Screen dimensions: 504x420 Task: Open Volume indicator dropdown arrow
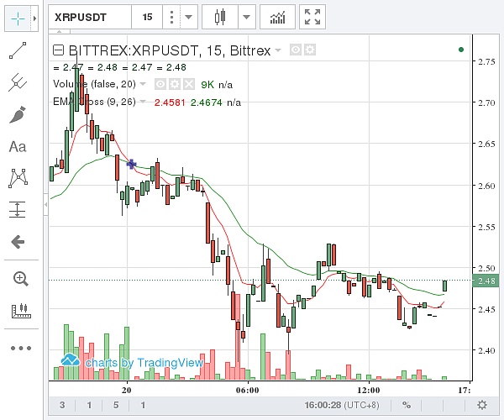(x=143, y=84)
